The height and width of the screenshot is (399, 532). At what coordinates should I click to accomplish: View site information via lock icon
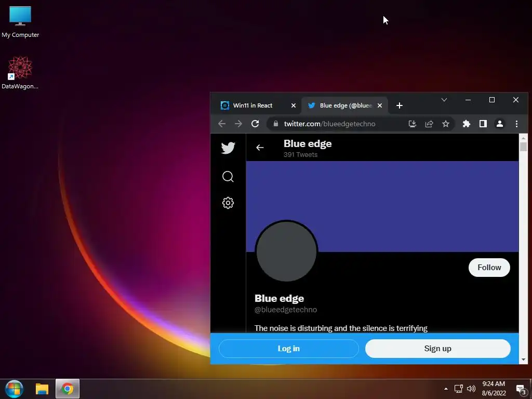click(276, 124)
